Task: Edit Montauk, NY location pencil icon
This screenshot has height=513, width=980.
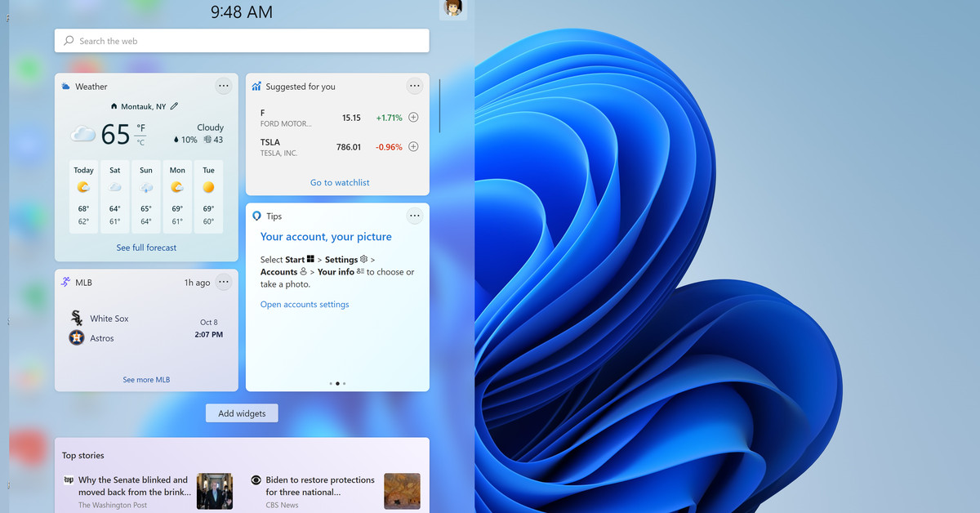Action: [174, 106]
